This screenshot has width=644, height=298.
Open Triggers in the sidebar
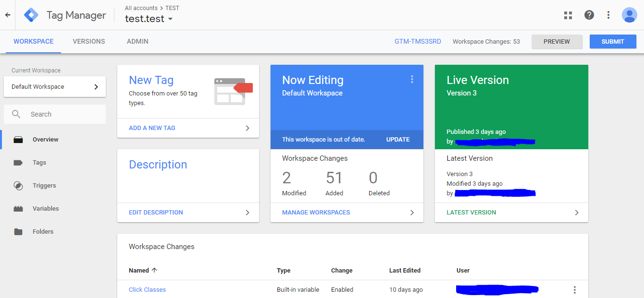pyautogui.click(x=44, y=186)
